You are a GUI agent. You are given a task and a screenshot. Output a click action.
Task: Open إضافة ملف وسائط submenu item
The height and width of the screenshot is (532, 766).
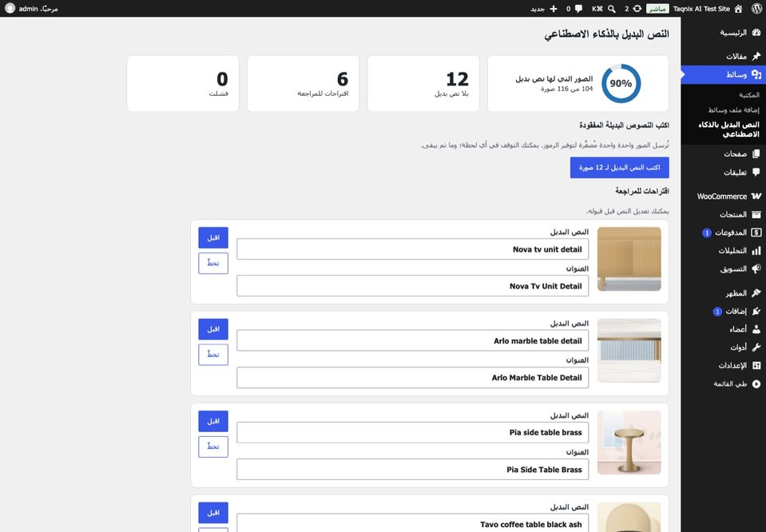[734, 110]
